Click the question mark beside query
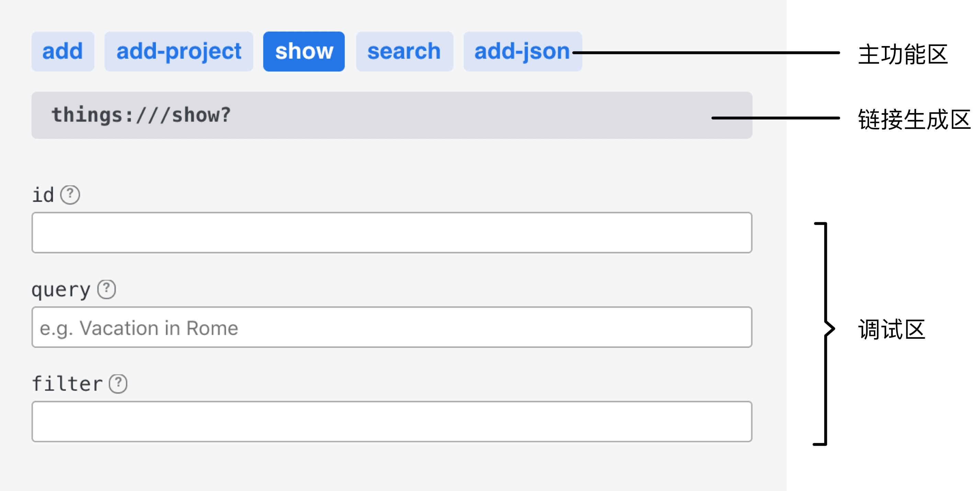Image resolution: width=980 pixels, height=491 pixels. click(106, 289)
